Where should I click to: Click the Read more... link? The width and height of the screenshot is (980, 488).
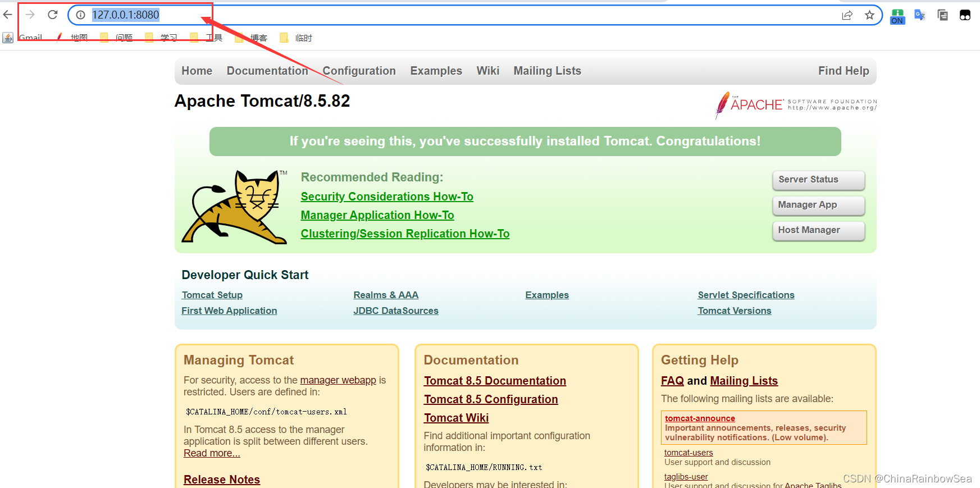212,453
